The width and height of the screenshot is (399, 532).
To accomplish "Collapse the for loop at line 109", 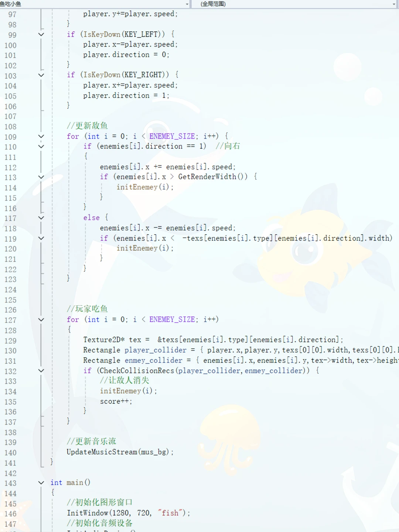I will click(x=41, y=136).
